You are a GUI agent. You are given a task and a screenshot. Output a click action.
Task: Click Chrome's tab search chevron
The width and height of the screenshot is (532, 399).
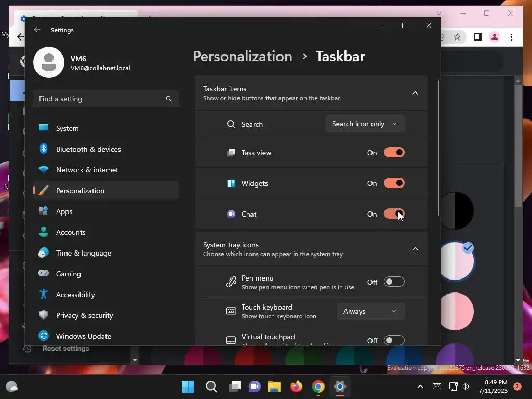tap(438, 13)
